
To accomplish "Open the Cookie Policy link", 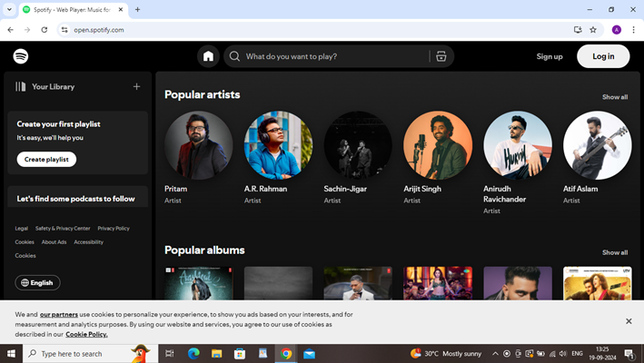I will (x=86, y=334).
